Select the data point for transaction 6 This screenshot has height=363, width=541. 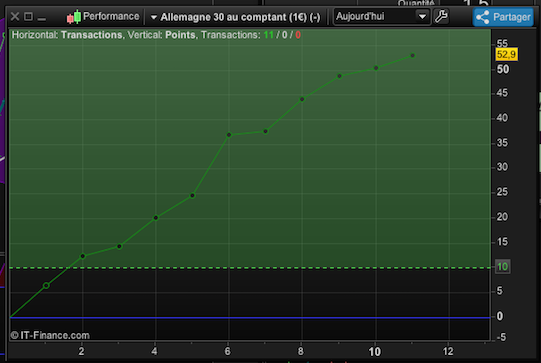point(229,135)
